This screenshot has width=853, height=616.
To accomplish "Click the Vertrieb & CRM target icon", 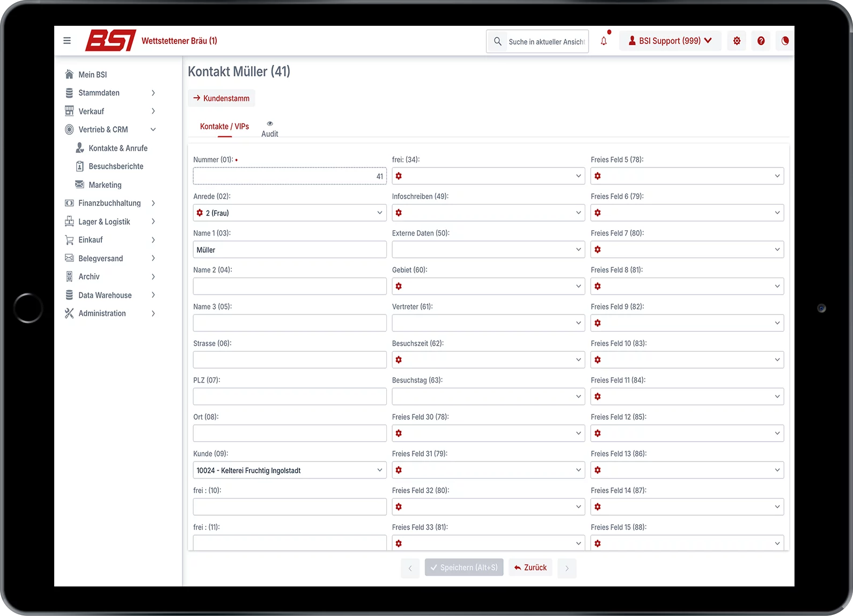I will point(69,129).
